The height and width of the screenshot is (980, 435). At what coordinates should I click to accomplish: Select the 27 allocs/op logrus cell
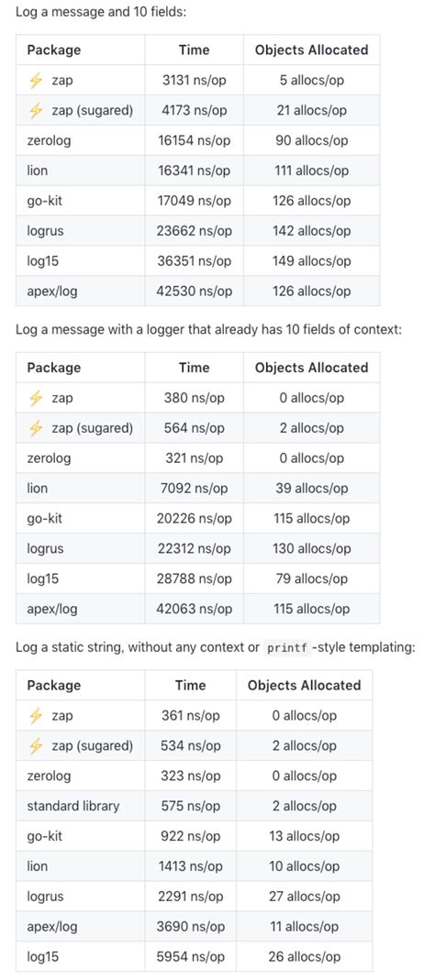(304, 897)
